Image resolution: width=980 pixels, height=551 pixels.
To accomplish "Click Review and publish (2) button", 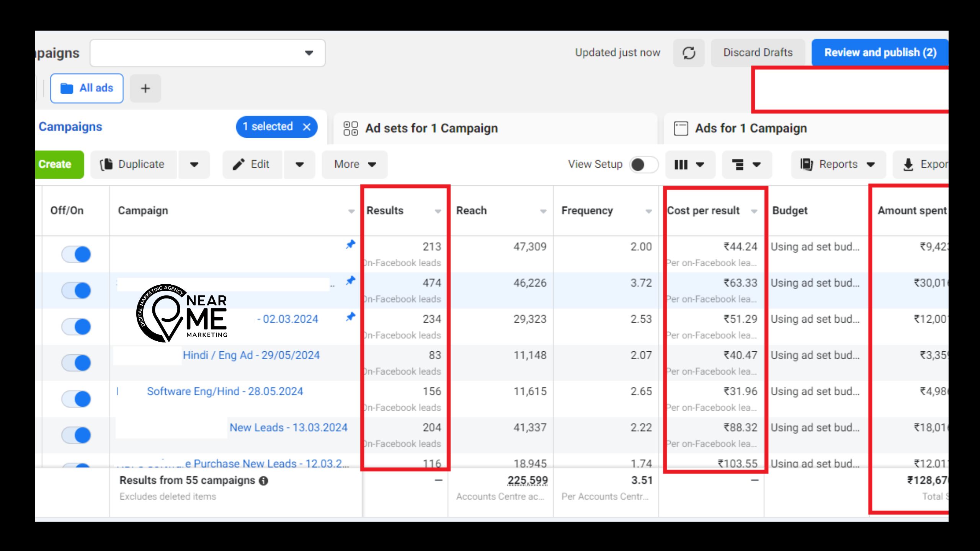I will click(x=880, y=52).
